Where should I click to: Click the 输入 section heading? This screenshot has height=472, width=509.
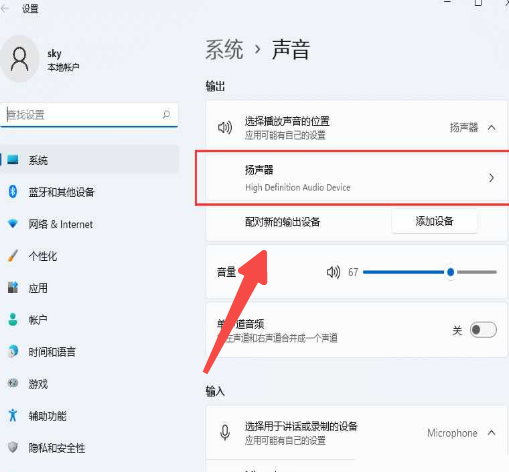coord(215,391)
